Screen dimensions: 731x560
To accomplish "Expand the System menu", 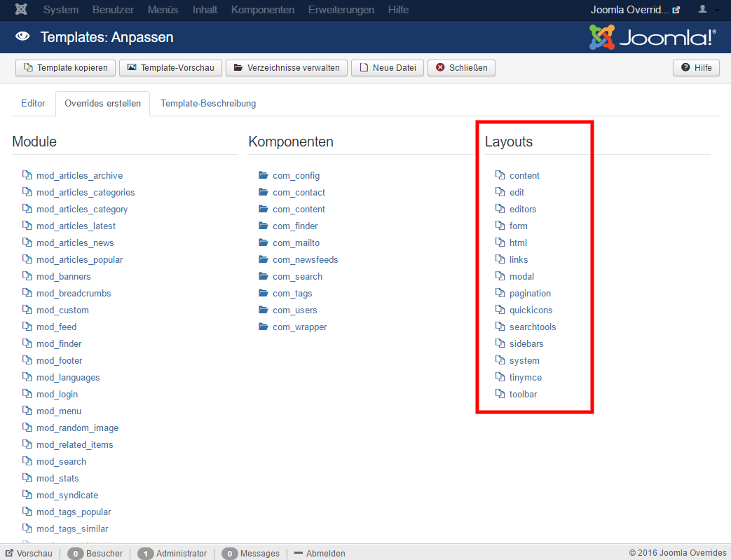I will click(x=61, y=10).
